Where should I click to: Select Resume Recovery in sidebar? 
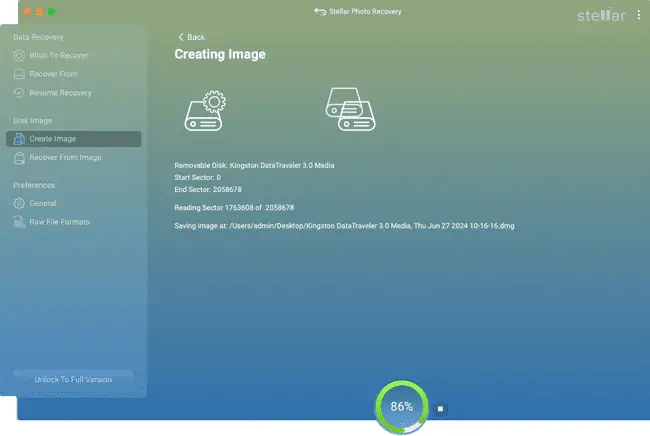point(61,93)
